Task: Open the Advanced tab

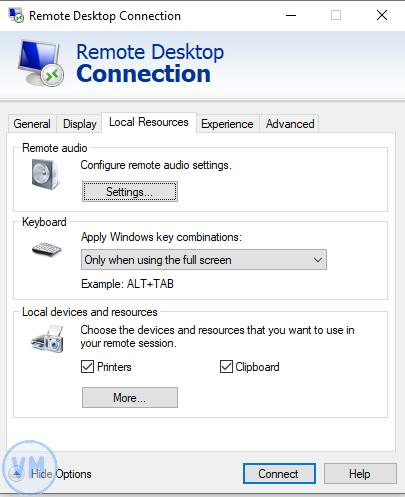Action: 290,124
